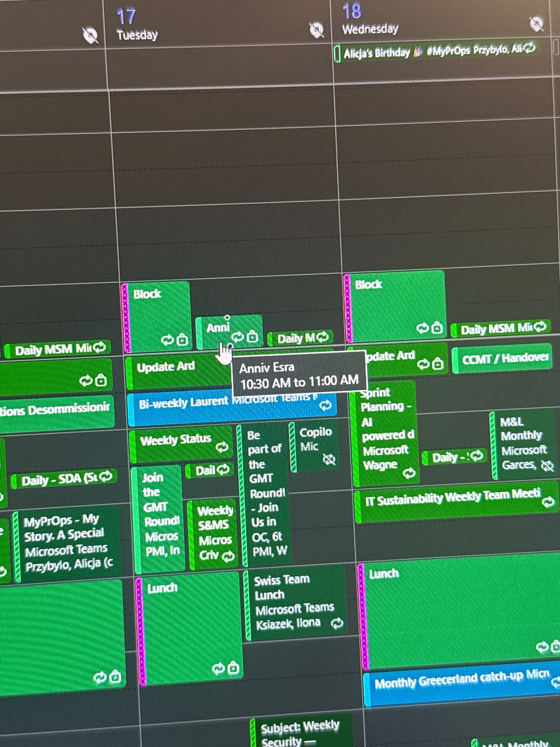Click recurrence icon on Swiss Team Lunch event
The width and height of the screenshot is (560, 747).
pyautogui.click(x=337, y=623)
